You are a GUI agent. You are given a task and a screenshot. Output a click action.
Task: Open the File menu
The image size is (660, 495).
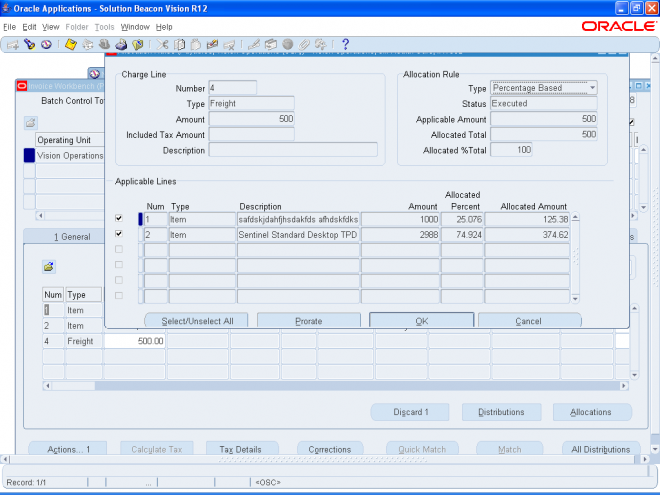click(x=9, y=27)
